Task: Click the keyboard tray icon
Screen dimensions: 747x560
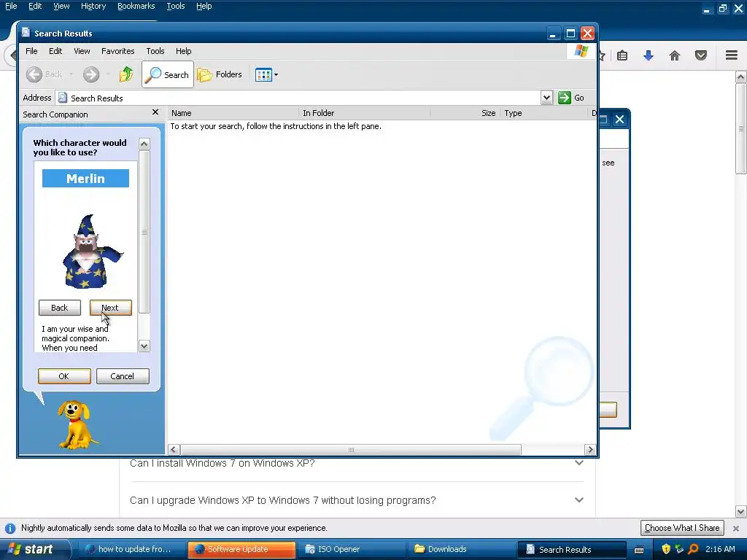Action: pyautogui.click(x=639, y=550)
